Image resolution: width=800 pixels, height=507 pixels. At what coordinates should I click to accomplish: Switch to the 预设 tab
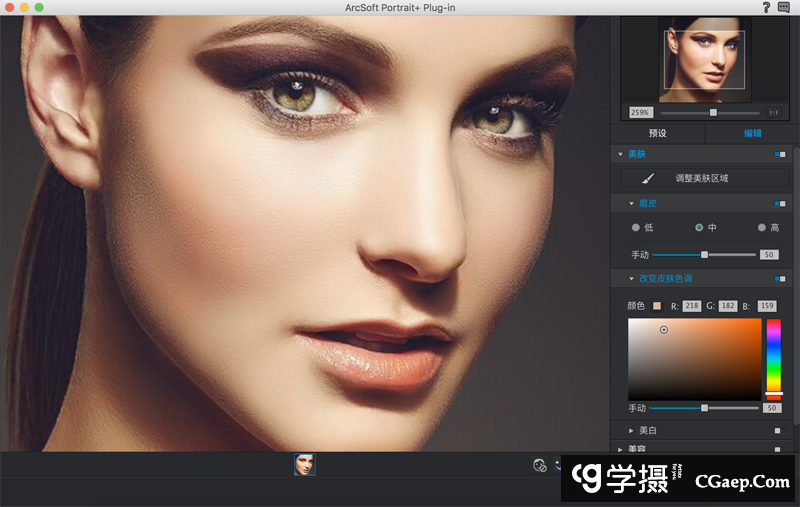(x=657, y=133)
